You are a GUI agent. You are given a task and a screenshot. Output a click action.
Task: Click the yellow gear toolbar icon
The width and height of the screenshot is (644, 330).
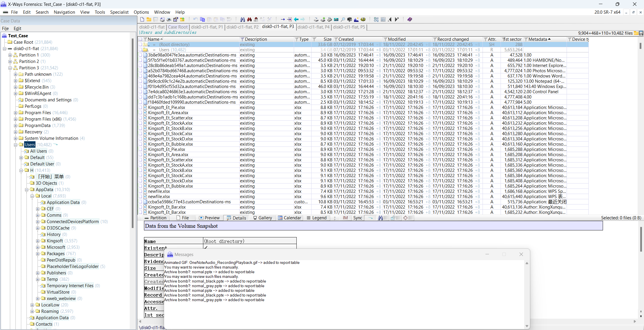click(363, 20)
